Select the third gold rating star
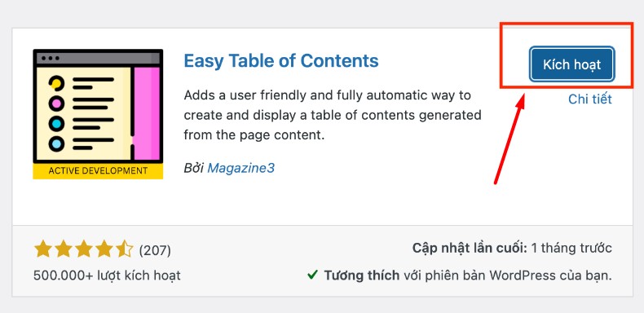Screen dimensions: 644x313 pyautogui.click(x=83, y=249)
